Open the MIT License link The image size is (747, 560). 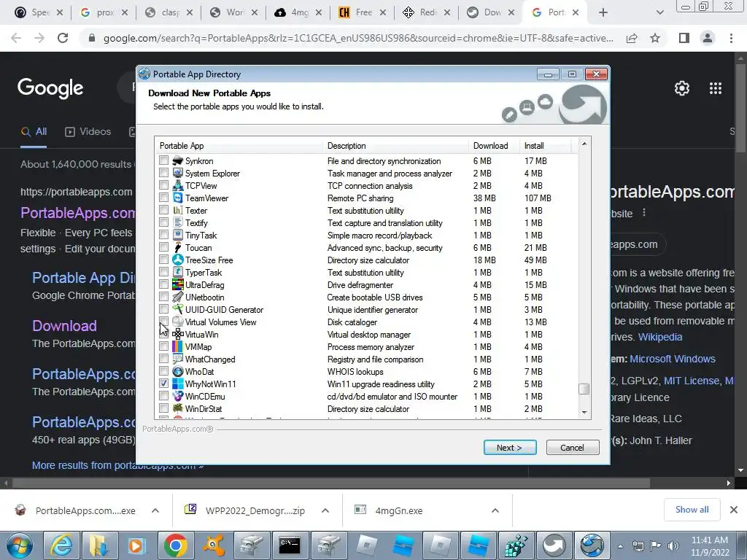(692, 381)
